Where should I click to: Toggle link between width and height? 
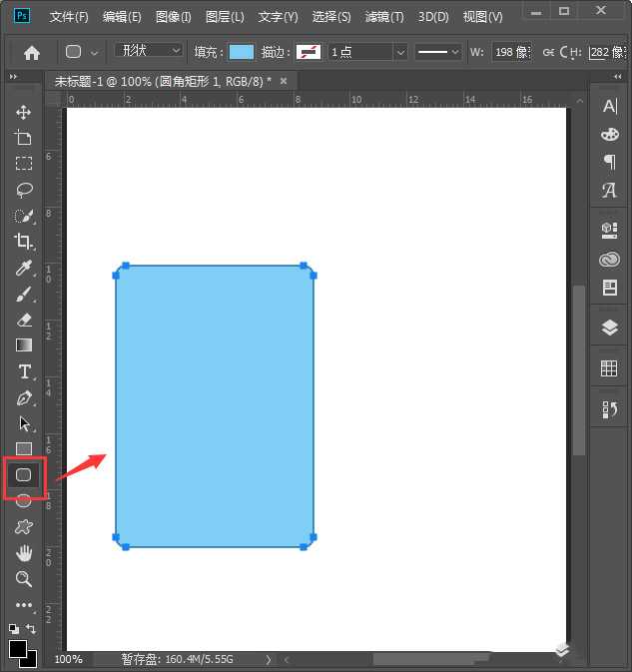tap(548, 52)
